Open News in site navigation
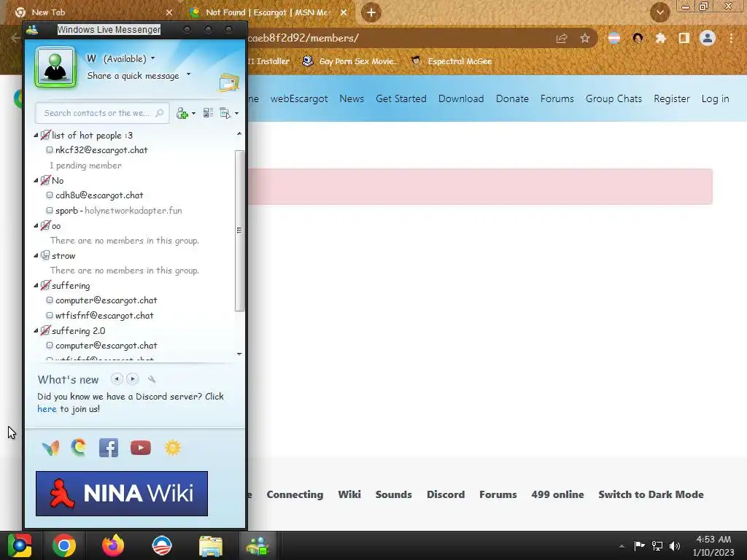This screenshot has height=560, width=747. [352, 98]
